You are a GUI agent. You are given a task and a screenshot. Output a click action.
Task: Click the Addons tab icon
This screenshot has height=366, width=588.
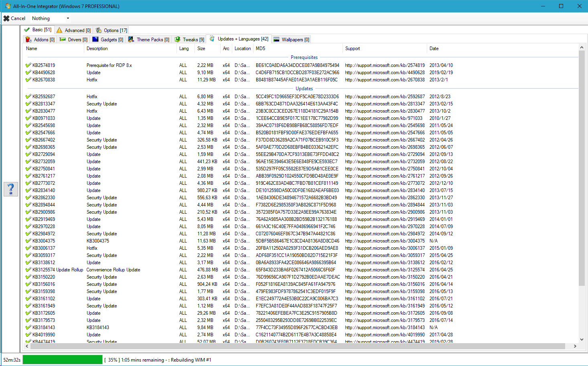(28, 39)
